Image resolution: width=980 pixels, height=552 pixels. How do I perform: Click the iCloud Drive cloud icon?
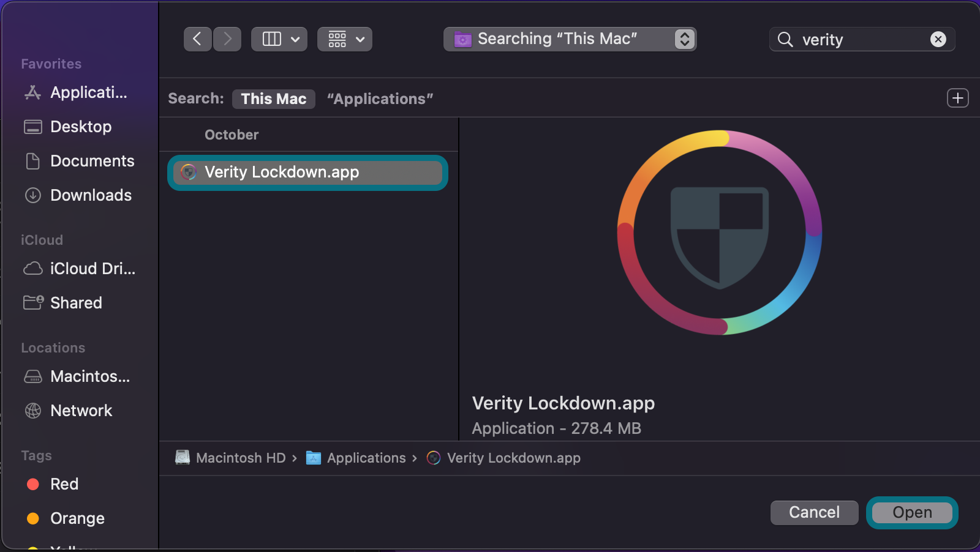(32, 269)
